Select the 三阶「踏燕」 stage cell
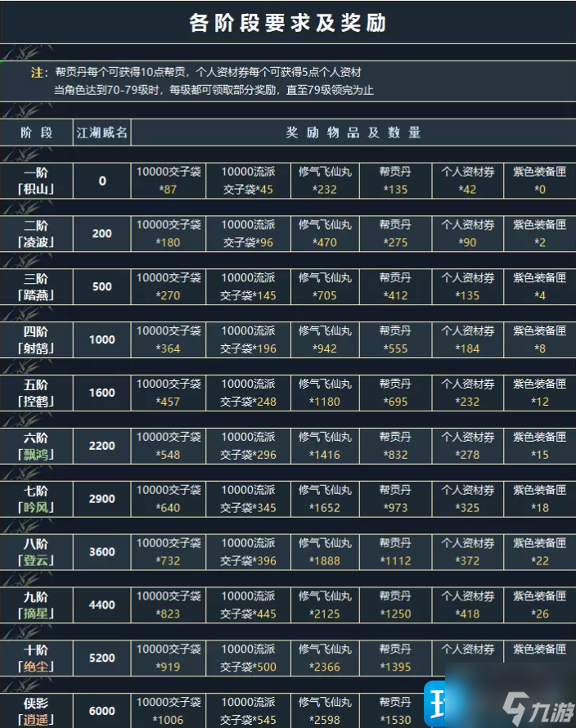 point(36,286)
